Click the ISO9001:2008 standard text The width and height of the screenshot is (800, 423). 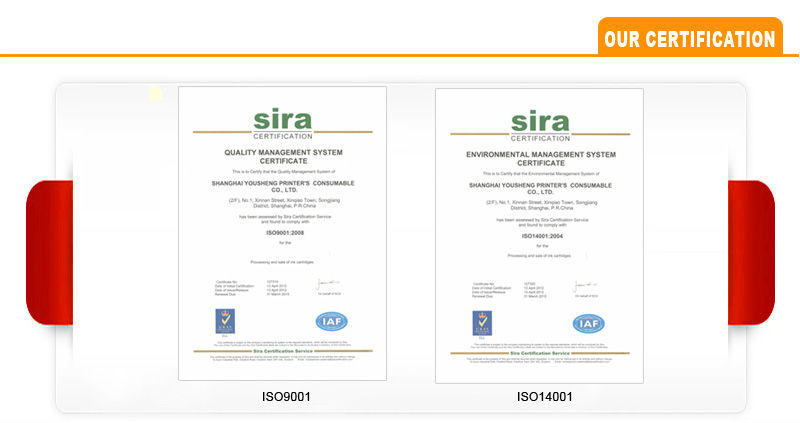pos(285,233)
